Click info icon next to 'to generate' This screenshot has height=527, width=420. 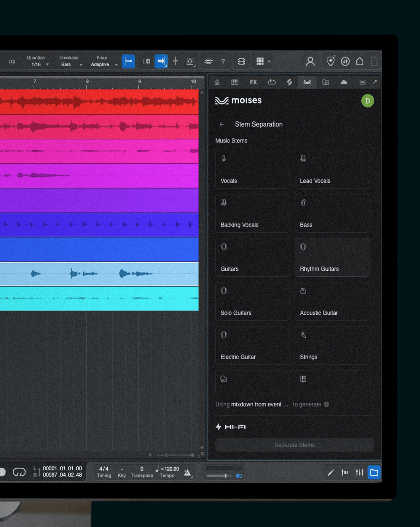click(x=326, y=404)
